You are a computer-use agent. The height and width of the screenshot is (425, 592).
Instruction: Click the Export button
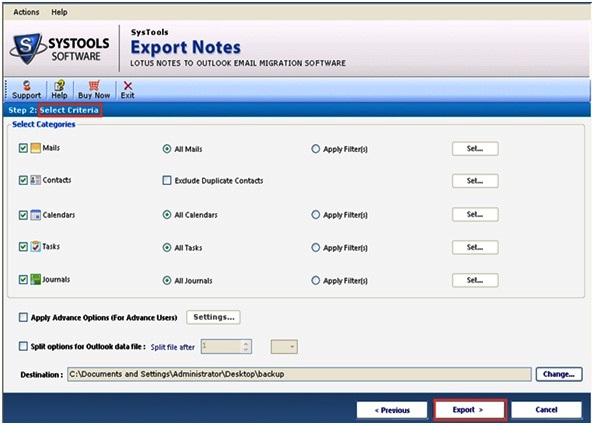pyautogui.click(x=469, y=410)
